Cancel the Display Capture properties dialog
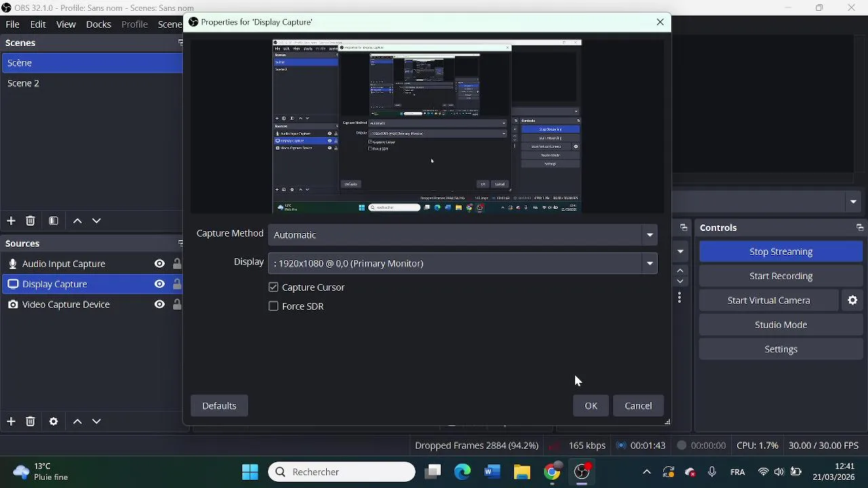This screenshot has height=488, width=868. pos(638,405)
